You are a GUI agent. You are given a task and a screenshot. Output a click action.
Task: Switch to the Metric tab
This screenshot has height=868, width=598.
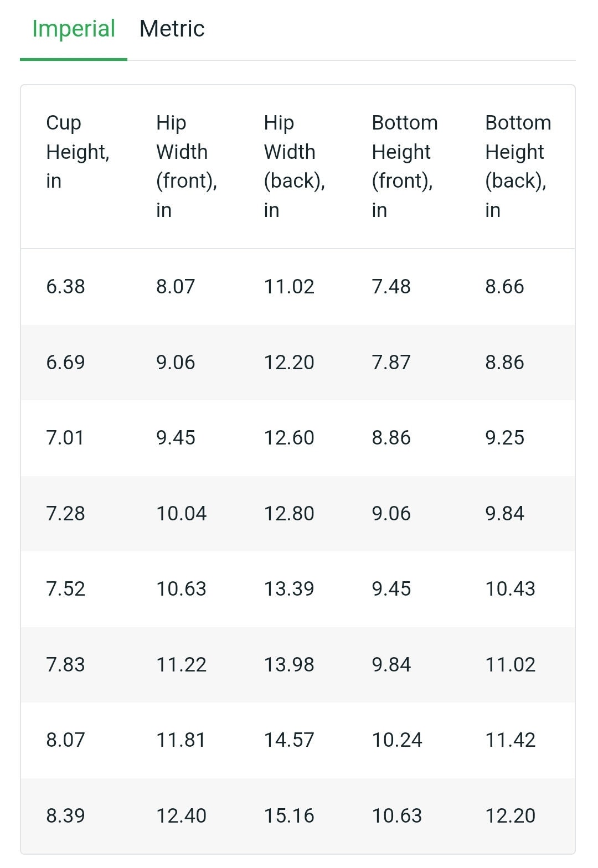[x=172, y=29]
